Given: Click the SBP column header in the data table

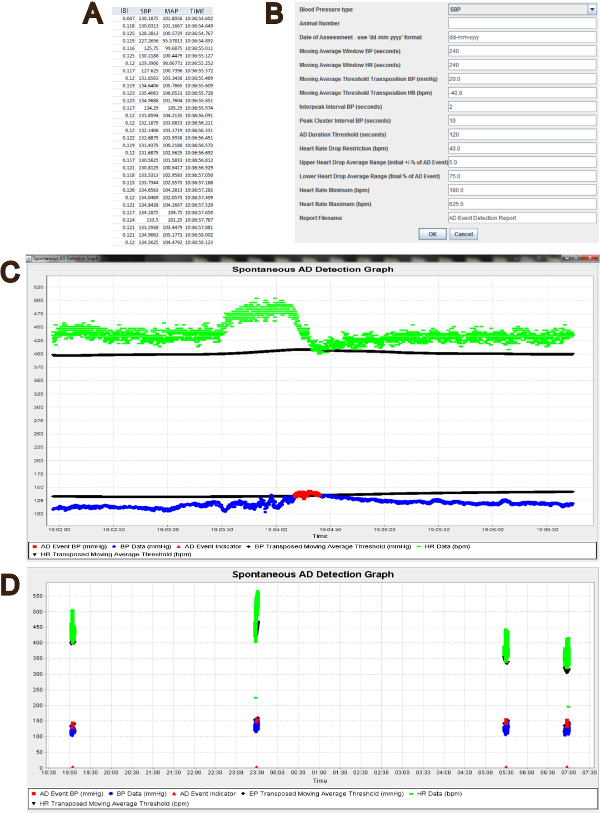Looking at the screenshot, I should [146, 11].
